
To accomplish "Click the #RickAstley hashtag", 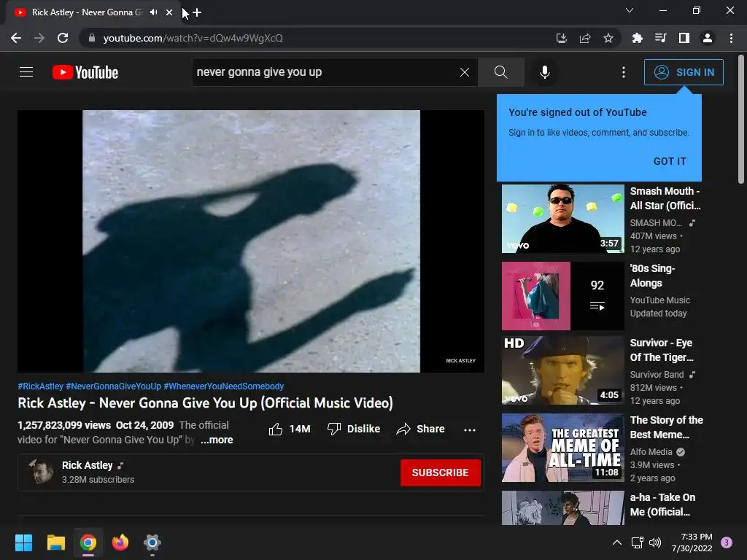I will tap(41, 386).
